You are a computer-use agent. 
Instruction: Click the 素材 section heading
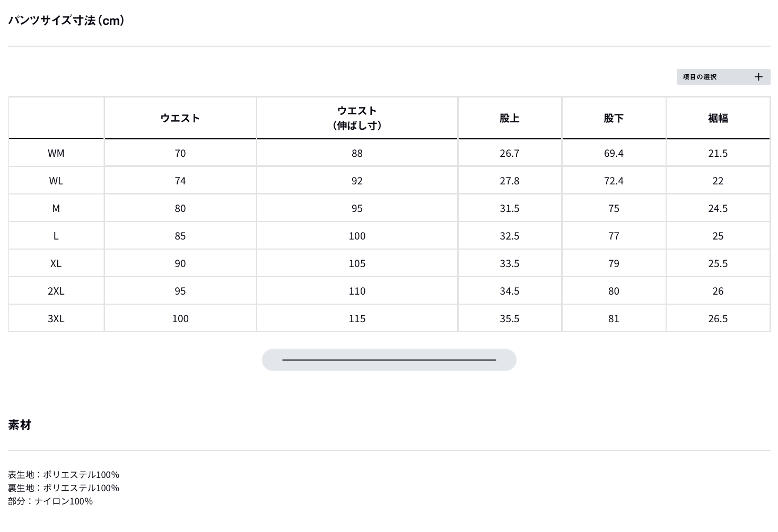pyautogui.click(x=20, y=425)
